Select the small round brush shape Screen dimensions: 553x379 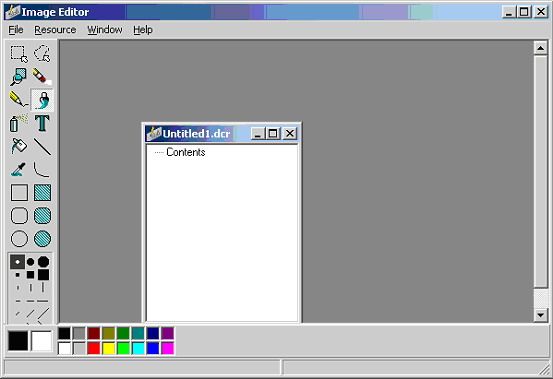point(17,262)
